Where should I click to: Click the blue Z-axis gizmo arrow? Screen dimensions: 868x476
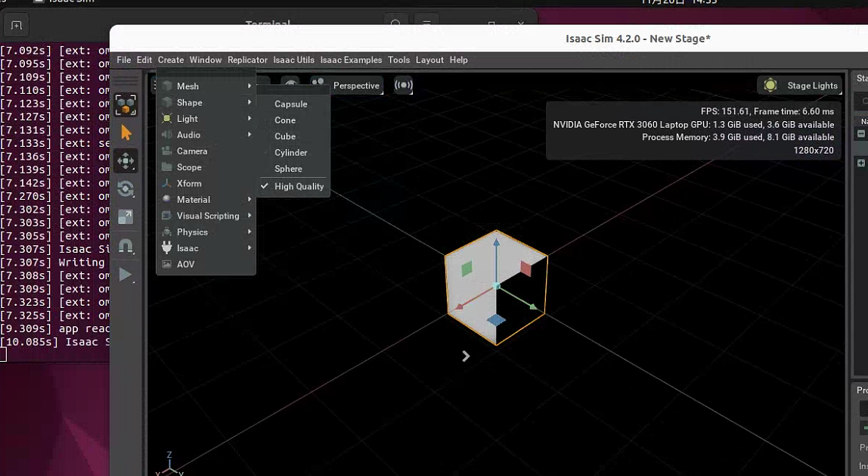497,244
